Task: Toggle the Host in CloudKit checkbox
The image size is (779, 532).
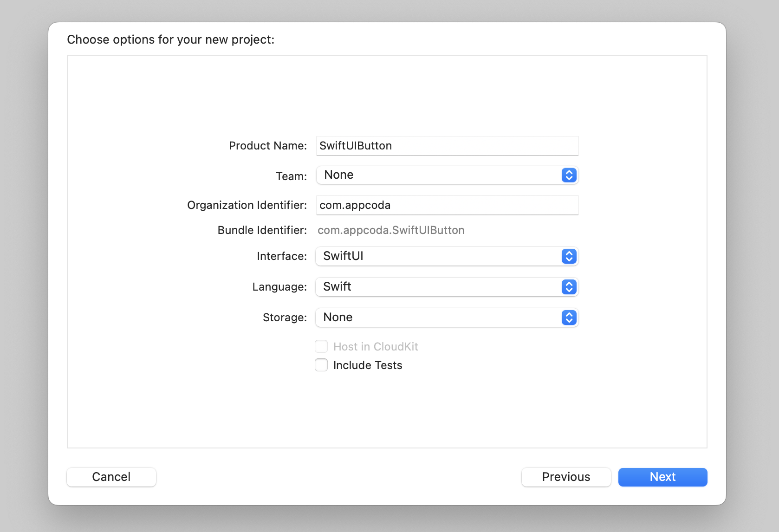Action: [x=321, y=346]
